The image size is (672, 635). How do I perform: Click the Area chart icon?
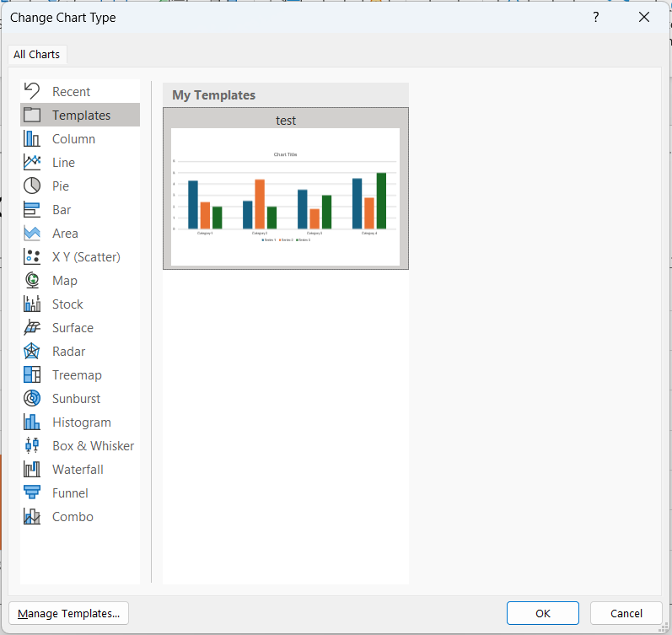click(x=32, y=233)
